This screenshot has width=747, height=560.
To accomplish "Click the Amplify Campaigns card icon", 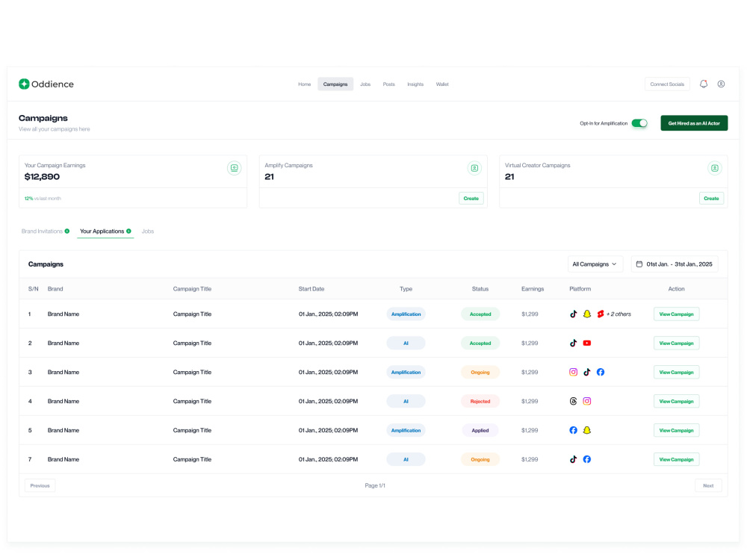I will 474,167.
